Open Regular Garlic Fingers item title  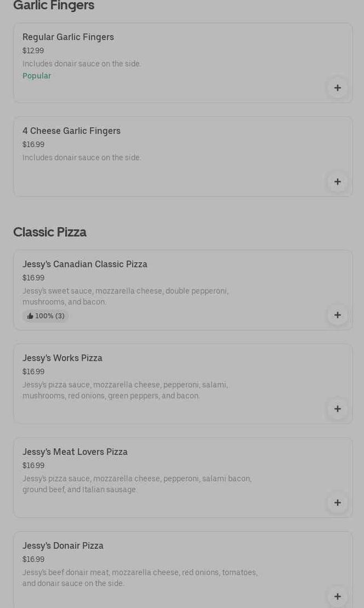[68, 37]
